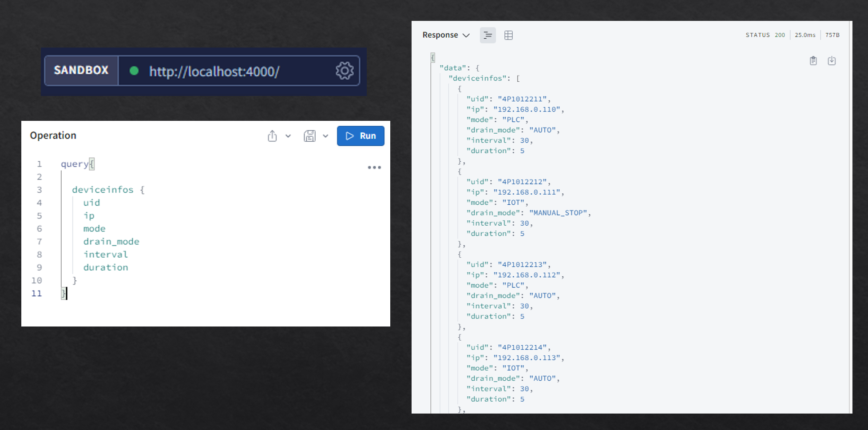Screen dimensions: 868x430
Task: Open the Response dropdown
Action: coord(446,35)
